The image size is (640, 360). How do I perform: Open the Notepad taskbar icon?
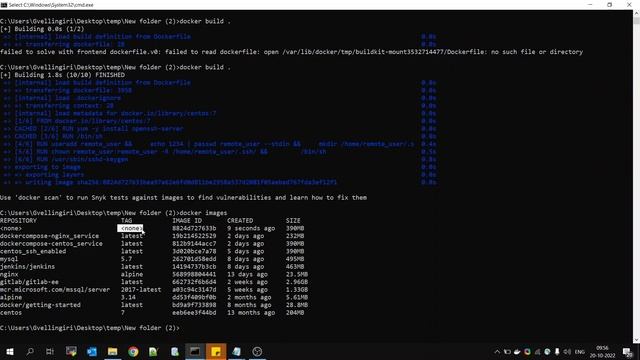pyautogui.click(x=236, y=351)
